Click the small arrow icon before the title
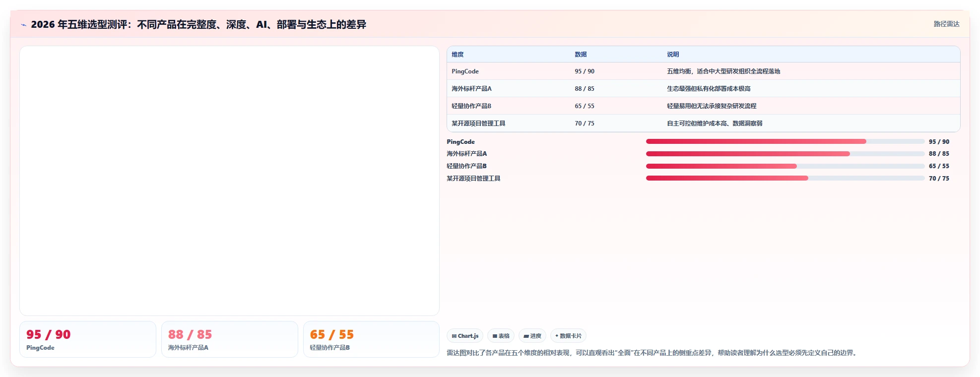 (23, 25)
